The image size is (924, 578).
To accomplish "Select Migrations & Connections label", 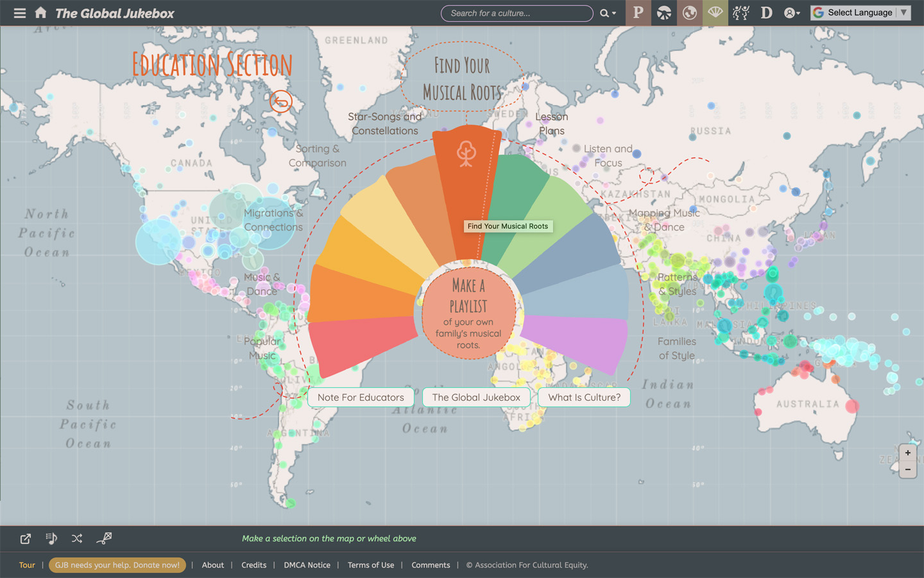I will pyautogui.click(x=273, y=220).
